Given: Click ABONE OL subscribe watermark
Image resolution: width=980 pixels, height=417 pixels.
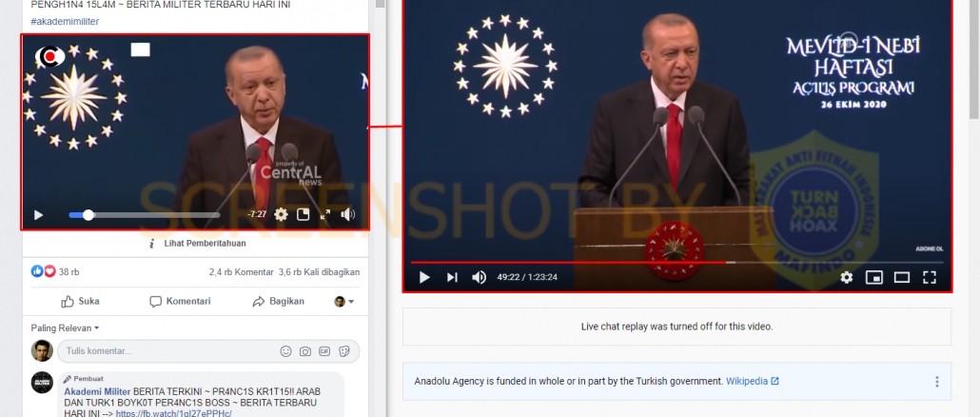Looking at the screenshot, I should 930,248.
